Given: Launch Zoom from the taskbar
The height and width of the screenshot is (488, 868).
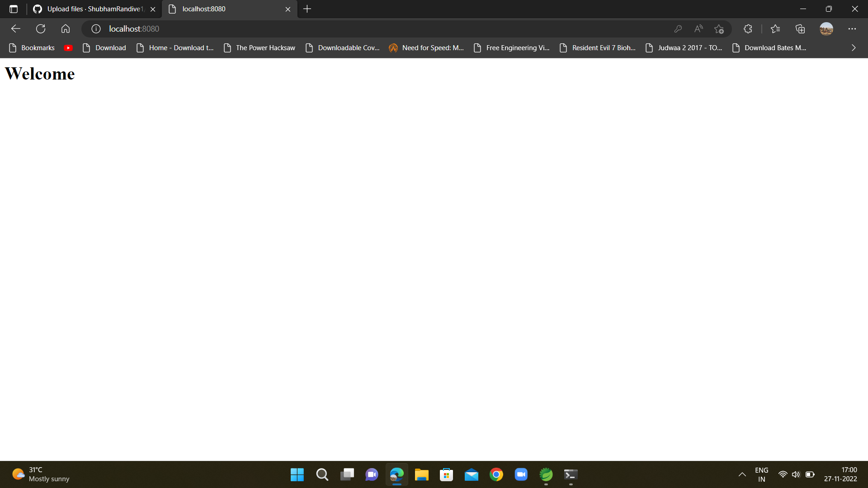Looking at the screenshot, I should point(521,474).
